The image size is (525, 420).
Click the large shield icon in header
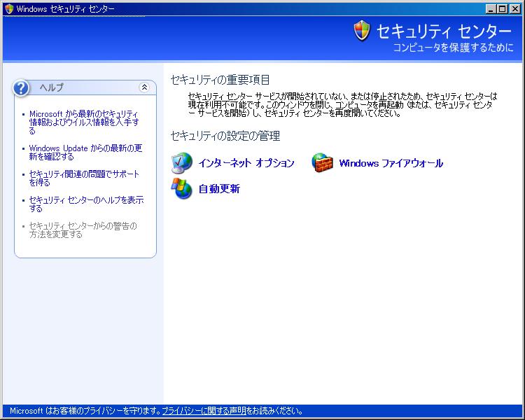[x=362, y=31]
